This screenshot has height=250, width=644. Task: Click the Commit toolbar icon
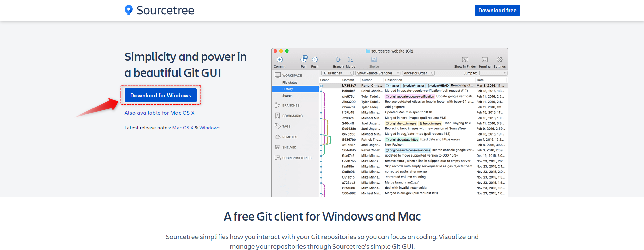pyautogui.click(x=279, y=60)
